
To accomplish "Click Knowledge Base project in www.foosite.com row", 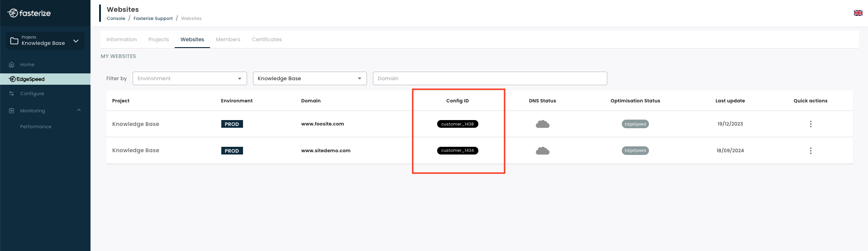I will [x=136, y=124].
